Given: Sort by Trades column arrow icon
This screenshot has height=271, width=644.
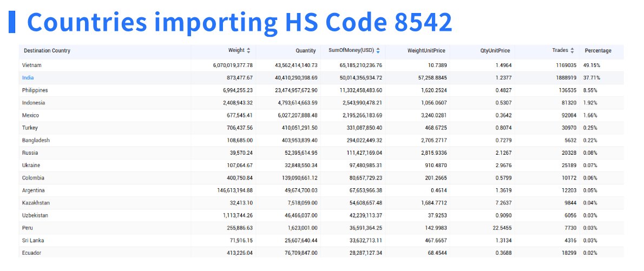Looking at the screenshot, I should coord(572,50).
